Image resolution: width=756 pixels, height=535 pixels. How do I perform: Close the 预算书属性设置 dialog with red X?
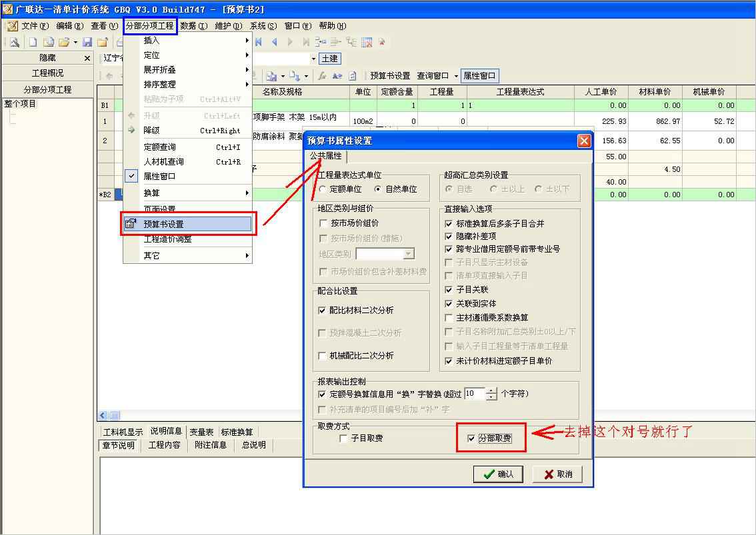point(584,141)
